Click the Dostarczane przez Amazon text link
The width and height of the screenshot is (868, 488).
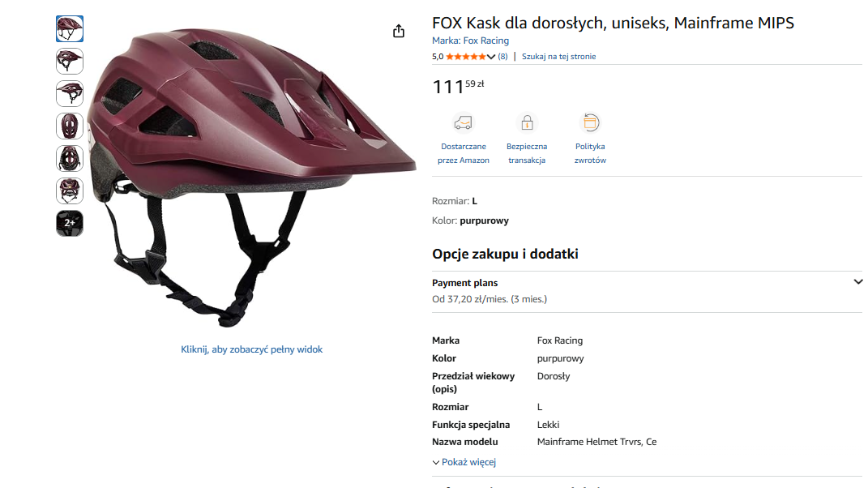(464, 153)
